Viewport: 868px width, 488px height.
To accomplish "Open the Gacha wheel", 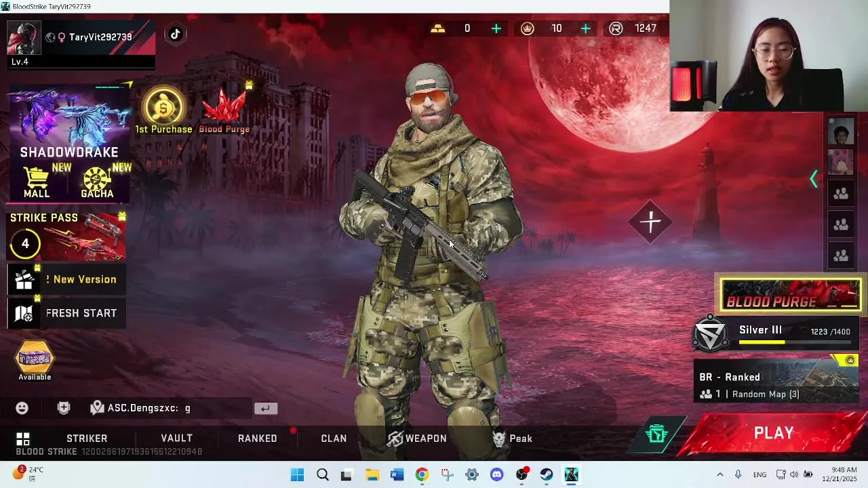I will click(98, 182).
